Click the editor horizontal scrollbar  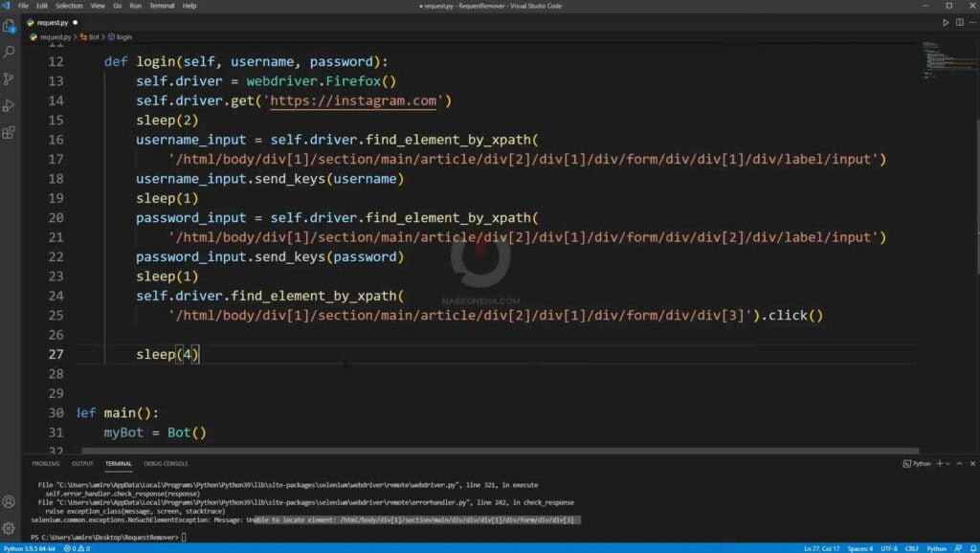tap(500, 451)
